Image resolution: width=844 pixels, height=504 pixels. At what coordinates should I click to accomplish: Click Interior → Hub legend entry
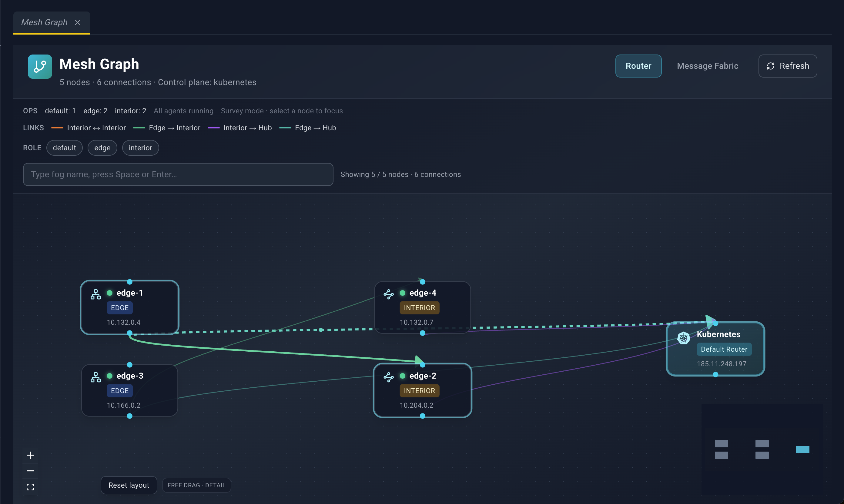tap(239, 128)
